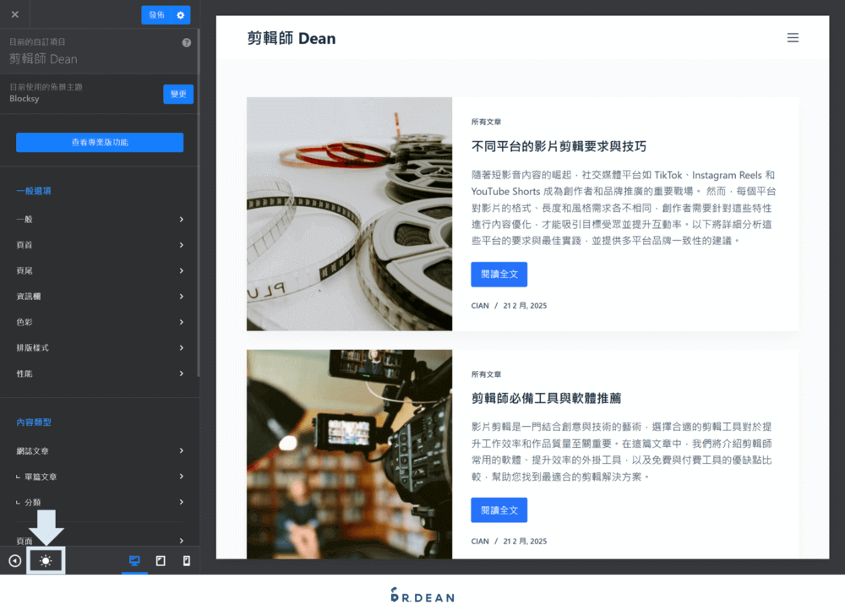
Task: Click 閱讀全文 on the first article
Action: [499, 274]
